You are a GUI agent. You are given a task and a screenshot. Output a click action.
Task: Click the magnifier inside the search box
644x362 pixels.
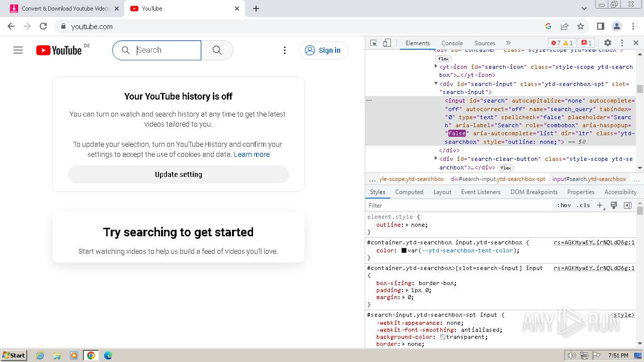coord(126,50)
